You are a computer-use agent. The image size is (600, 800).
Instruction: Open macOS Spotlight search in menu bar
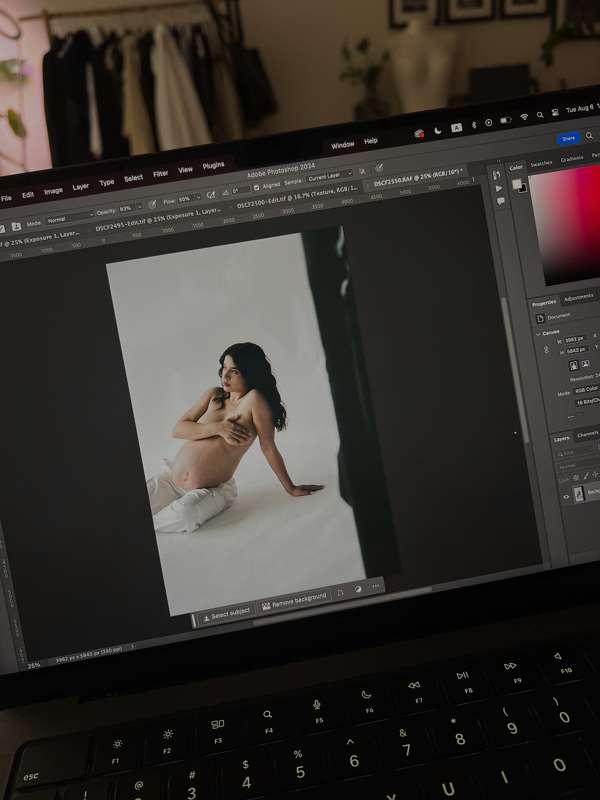click(x=540, y=116)
